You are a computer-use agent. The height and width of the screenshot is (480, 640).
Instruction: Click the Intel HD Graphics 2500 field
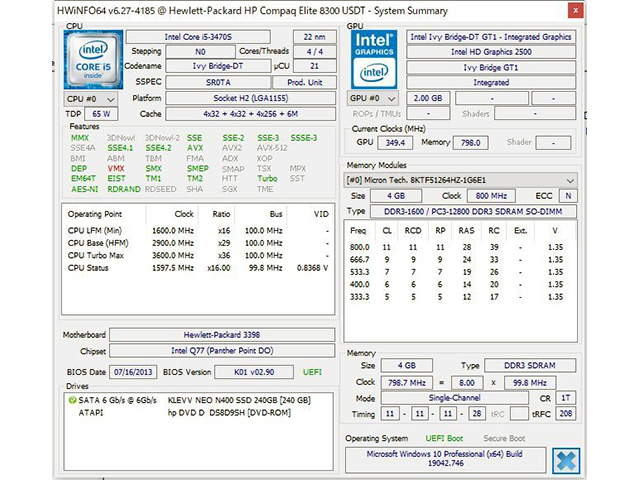(x=491, y=52)
